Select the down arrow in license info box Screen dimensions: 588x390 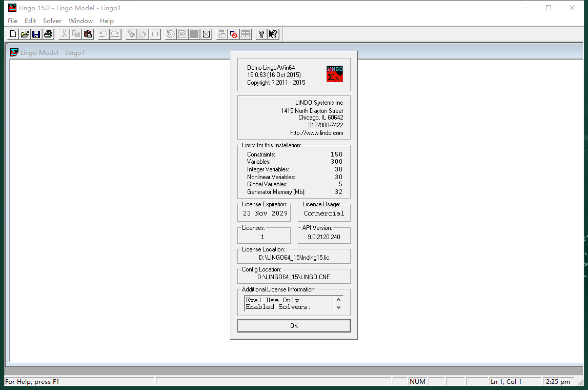pos(339,307)
